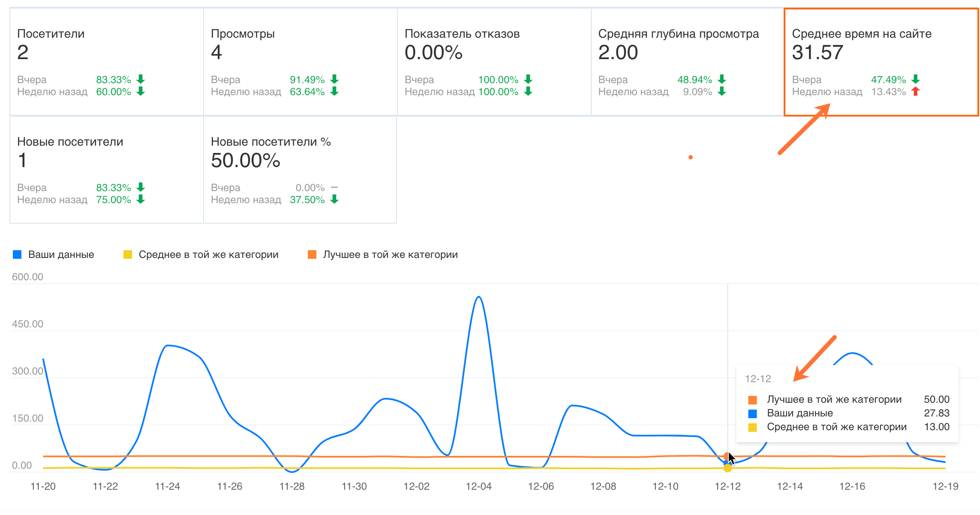Click down arrow beside Показатель отказов Вчера 100.00%

(528, 79)
